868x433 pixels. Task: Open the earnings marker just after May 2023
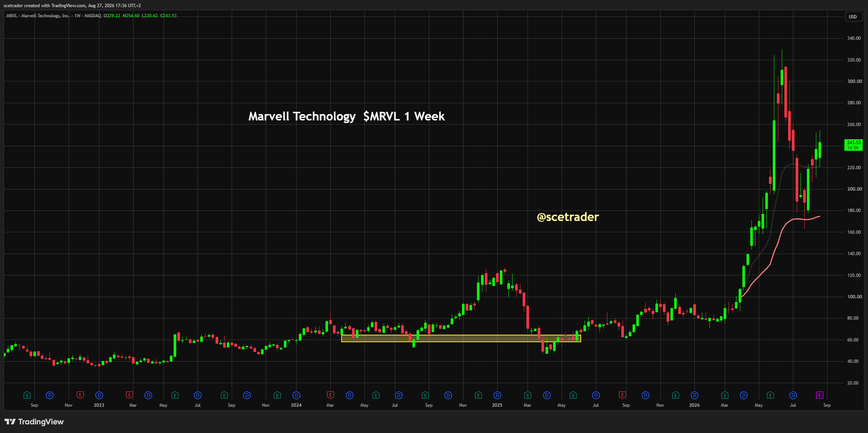[175, 395]
